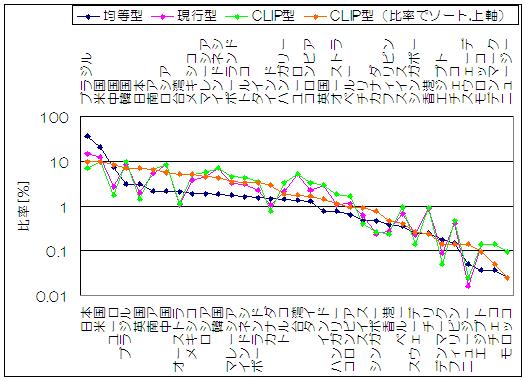Click the magenta legend line marker
This screenshot has height=381, width=527.
pos(162,16)
